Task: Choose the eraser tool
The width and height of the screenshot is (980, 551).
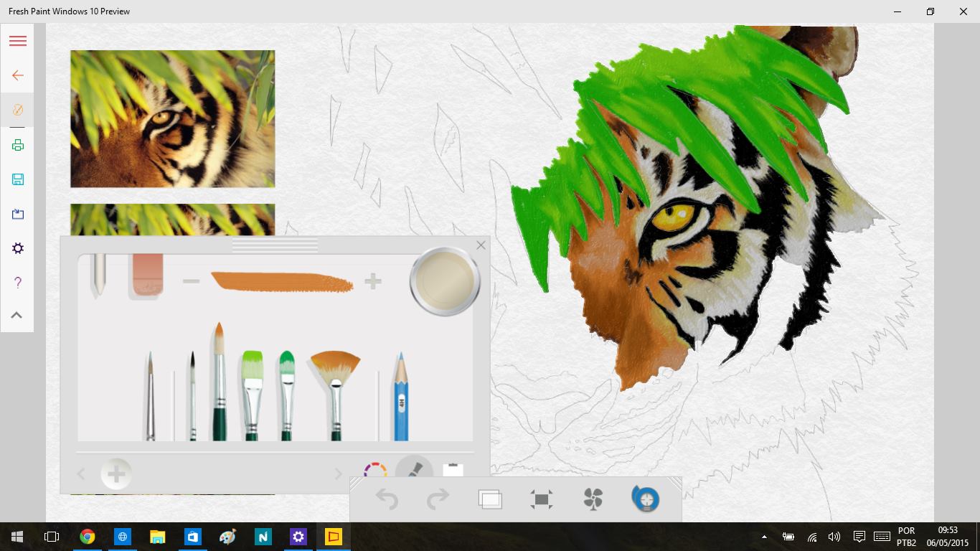Action: [146, 276]
